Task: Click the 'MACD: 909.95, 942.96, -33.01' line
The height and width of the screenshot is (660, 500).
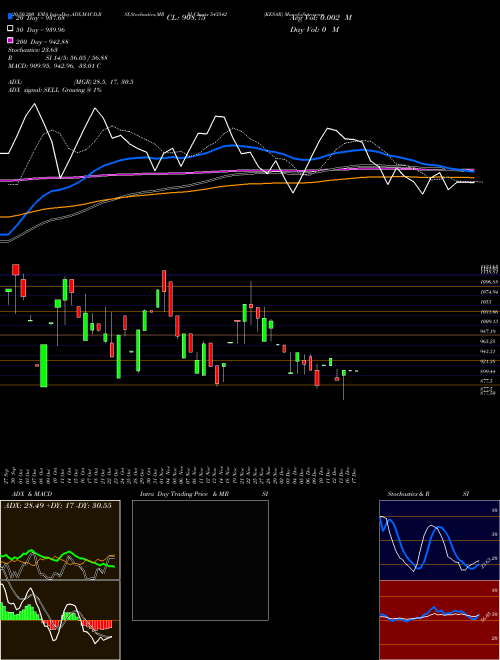Action: click(x=54, y=66)
